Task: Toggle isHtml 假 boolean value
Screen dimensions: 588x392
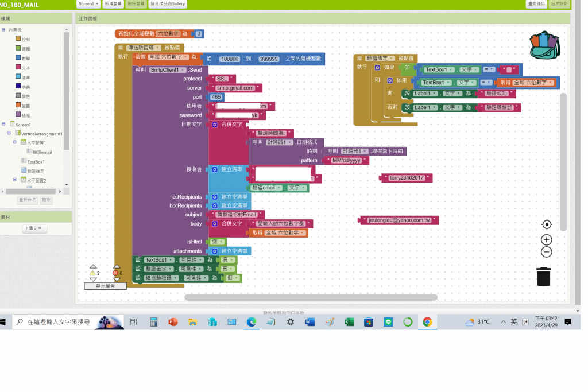Action: coord(218,242)
